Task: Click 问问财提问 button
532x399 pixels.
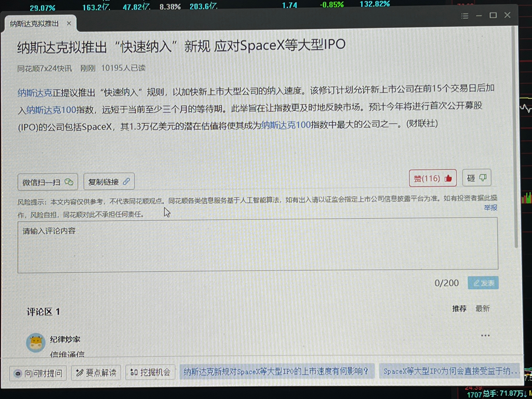Action: point(38,374)
